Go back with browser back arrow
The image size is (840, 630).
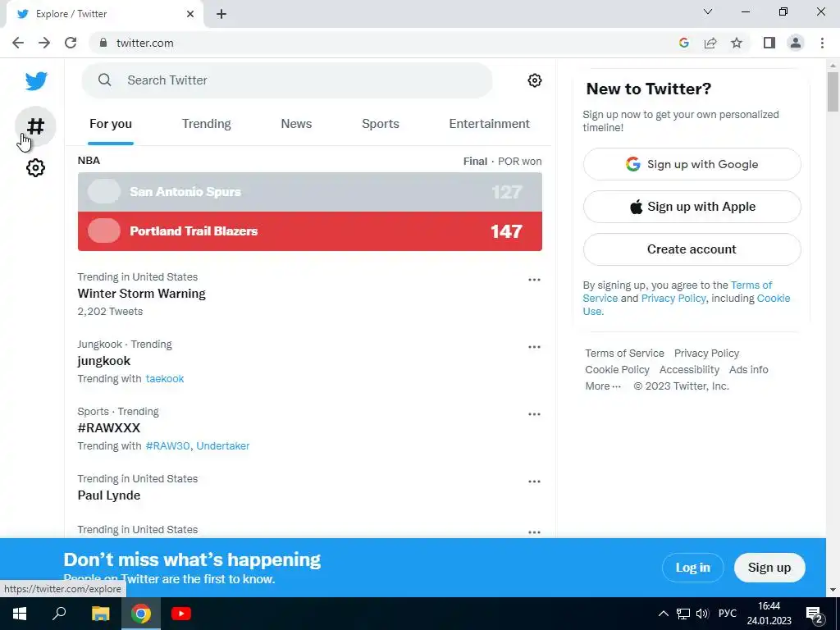18,43
